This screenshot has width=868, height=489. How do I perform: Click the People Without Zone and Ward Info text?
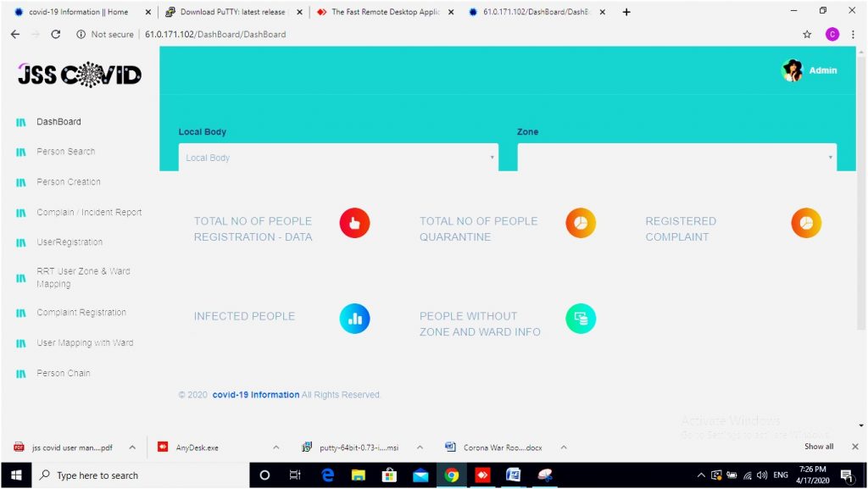click(480, 324)
